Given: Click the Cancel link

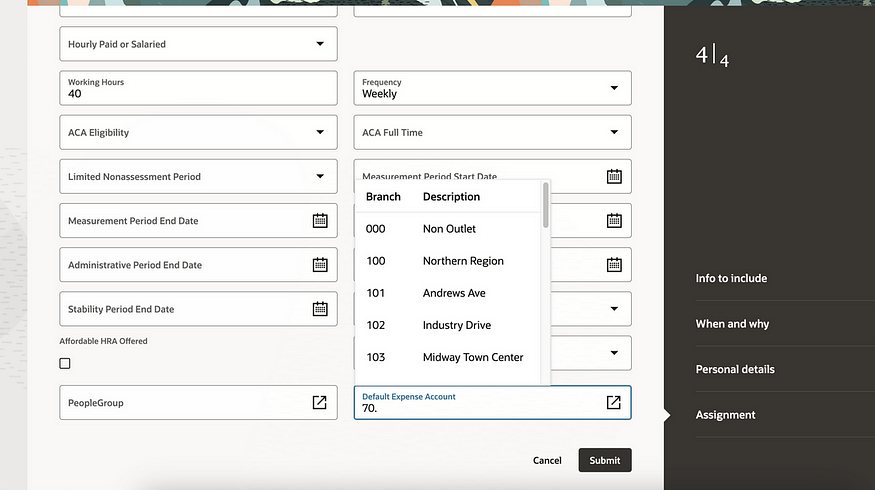Looking at the screenshot, I should click(x=547, y=461).
